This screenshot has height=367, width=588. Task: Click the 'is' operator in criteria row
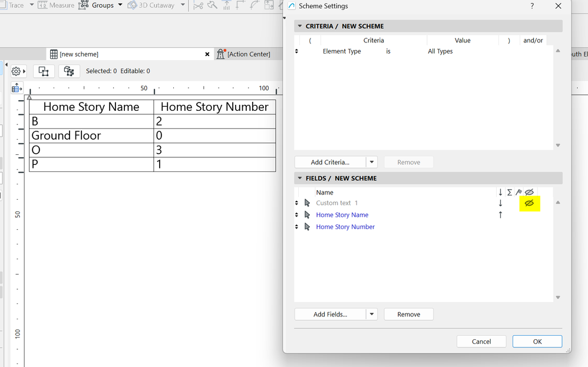pos(388,51)
